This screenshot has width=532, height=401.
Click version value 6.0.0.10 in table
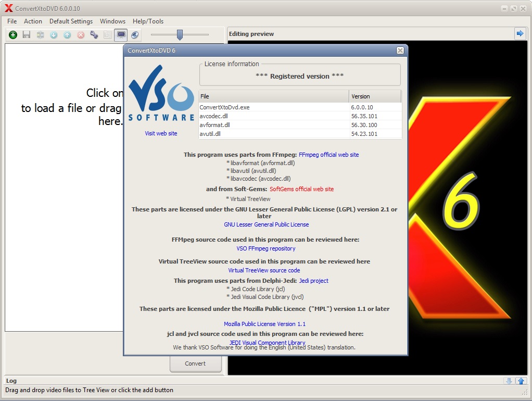[x=362, y=107]
